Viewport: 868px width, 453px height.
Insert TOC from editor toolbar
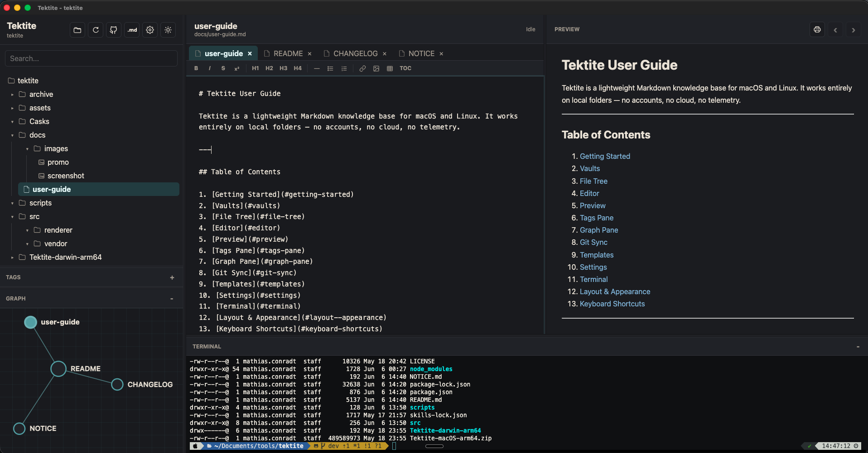(x=405, y=68)
